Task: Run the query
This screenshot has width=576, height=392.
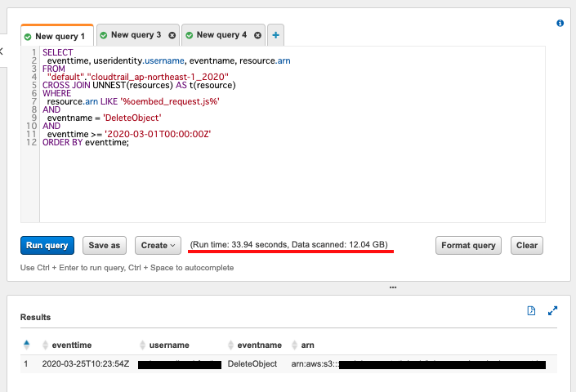Action: [x=47, y=245]
